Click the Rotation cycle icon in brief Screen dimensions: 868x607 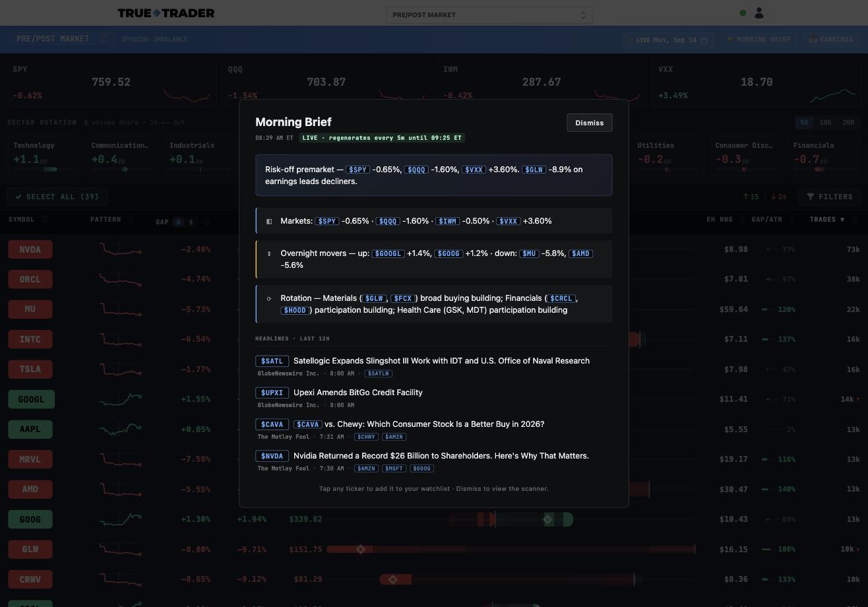point(268,298)
